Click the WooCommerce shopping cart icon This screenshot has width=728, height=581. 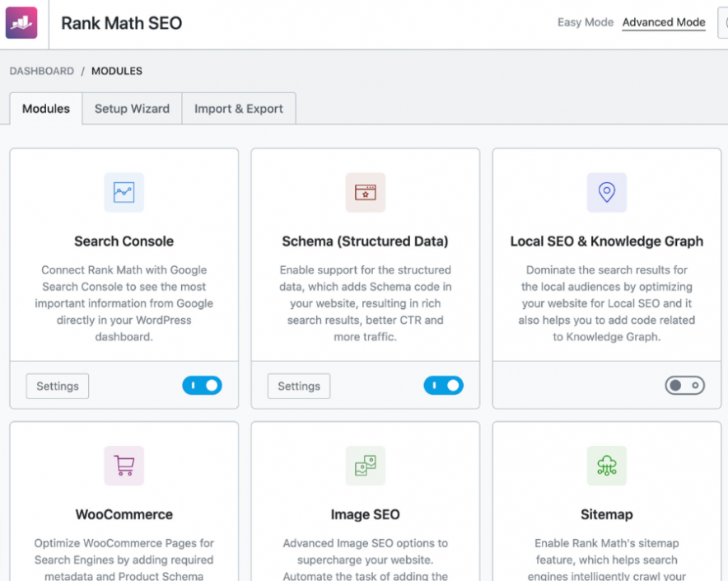tap(124, 466)
